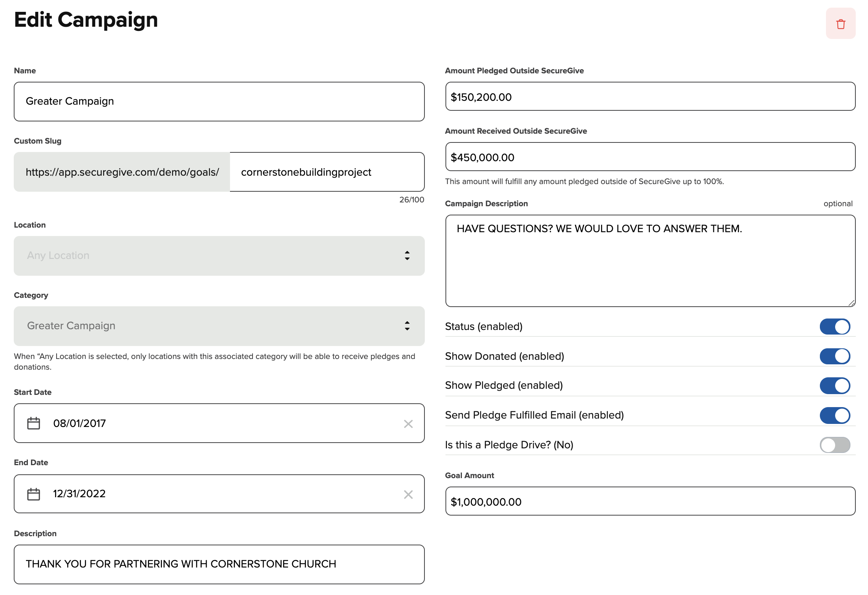Clear the End Date with the X icon
Screen dimensions: 868x595
tap(408, 494)
